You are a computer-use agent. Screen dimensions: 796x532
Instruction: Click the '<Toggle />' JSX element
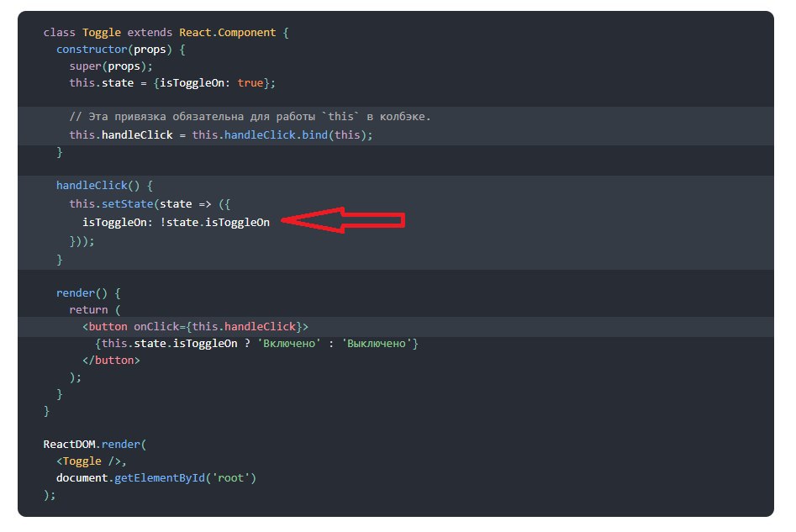(x=88, y=461)
